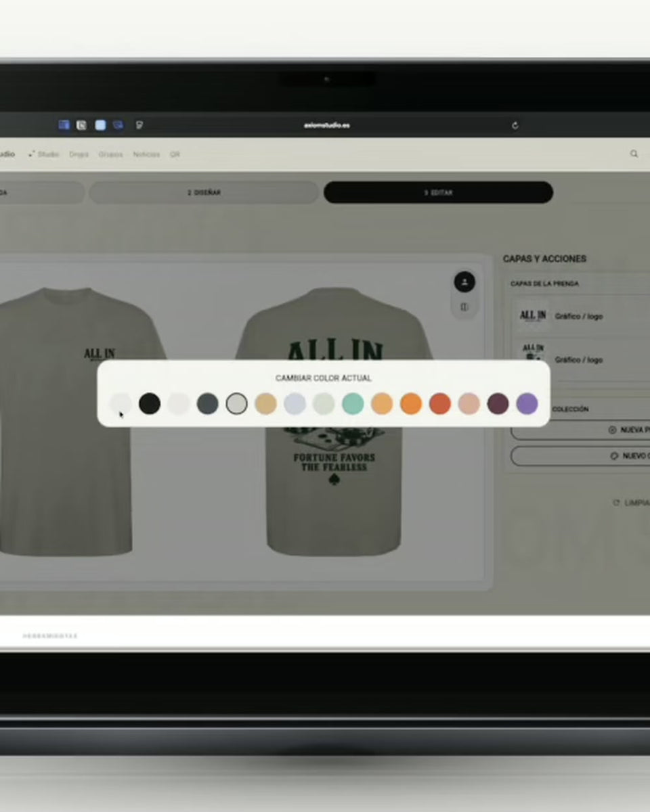
Task: Click the HERRAMIENTAS label at the bottom
Action: tap(50, 636)
